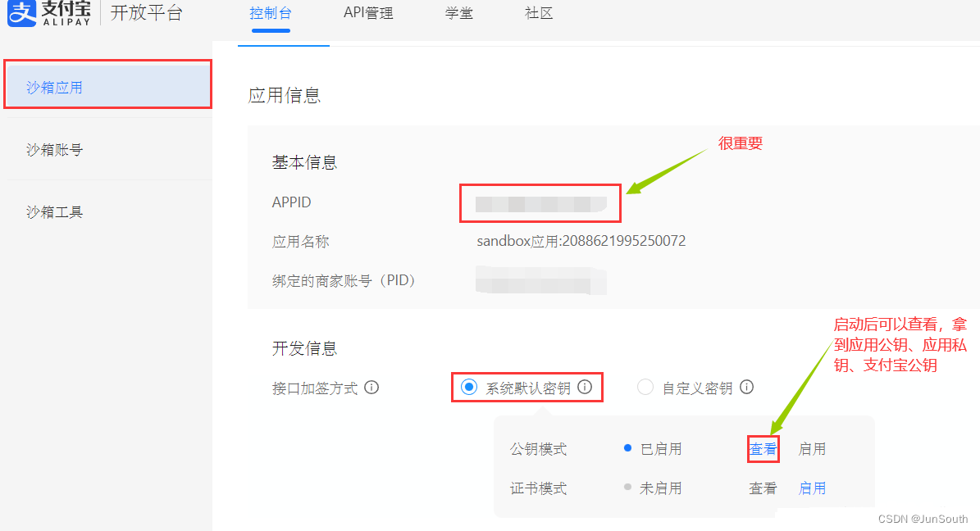Click info icon beside 自定义密钥
This screenshot has height=531, width=980.
pyautogui.click(x=747, y=388)
